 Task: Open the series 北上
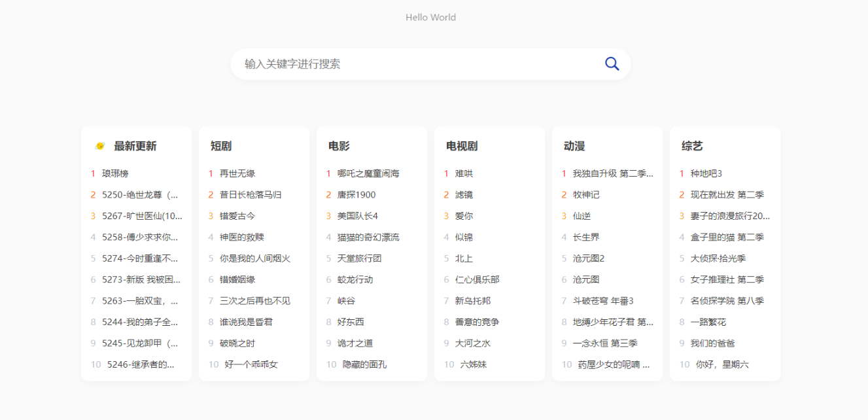[x=464, y=258]
